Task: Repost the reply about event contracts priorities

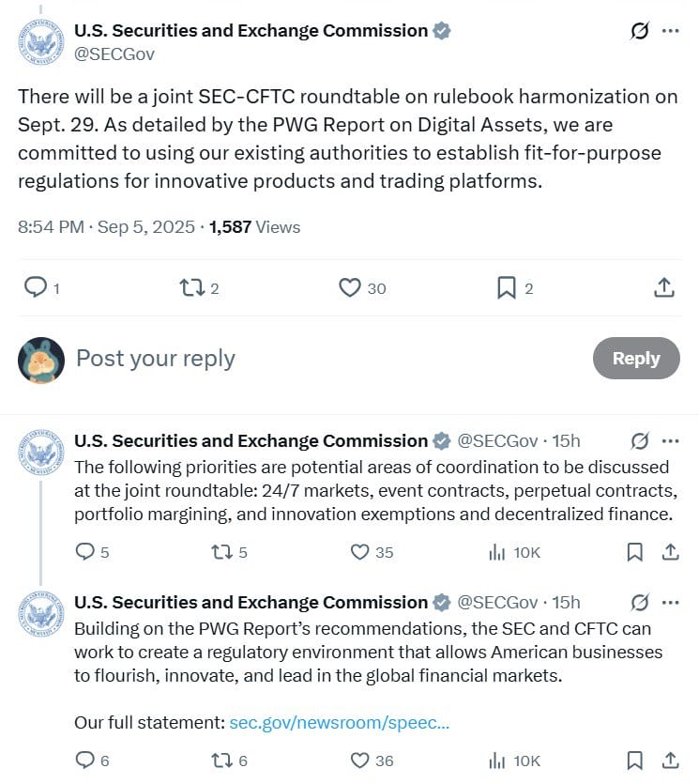Action: pyautogui.click(x=221, y=552)
